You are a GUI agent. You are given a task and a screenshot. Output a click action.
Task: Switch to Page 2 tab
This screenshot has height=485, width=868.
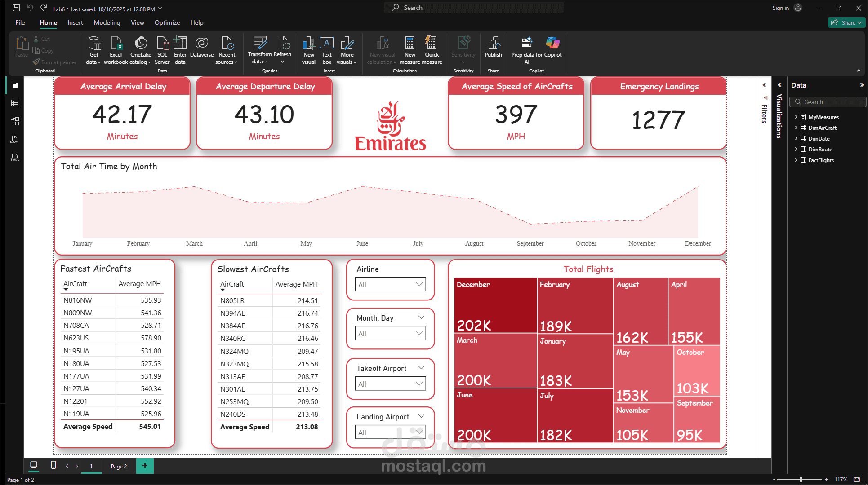[119, 466]
